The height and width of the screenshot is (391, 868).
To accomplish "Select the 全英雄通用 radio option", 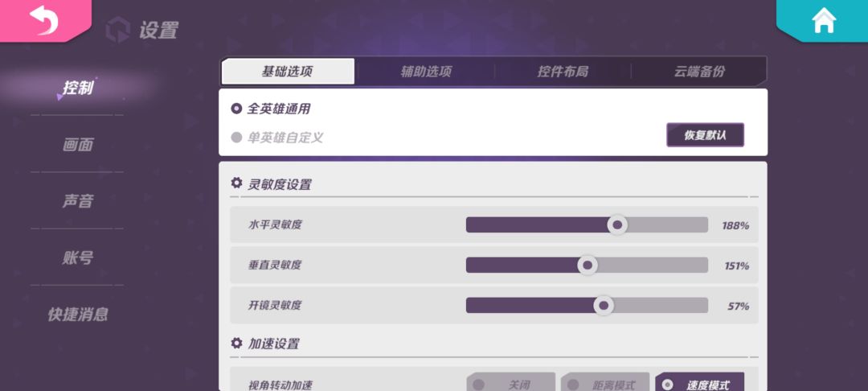I will pyautogui.click(x=236, y=109).
